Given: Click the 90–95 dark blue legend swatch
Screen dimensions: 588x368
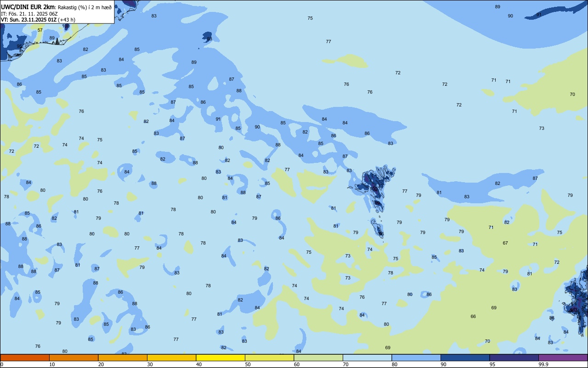Looking at the screenshot, I should pyautogui.click(x=465, y=357).
